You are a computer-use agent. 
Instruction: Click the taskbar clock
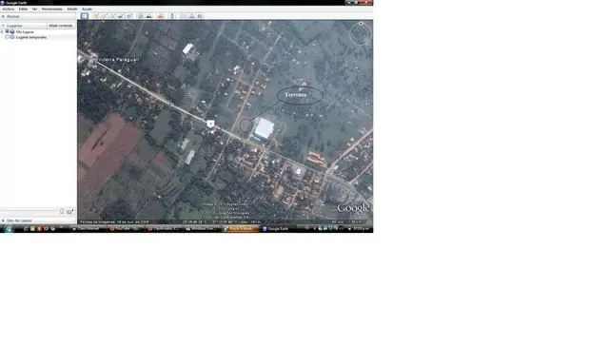(x=361, y=228)
